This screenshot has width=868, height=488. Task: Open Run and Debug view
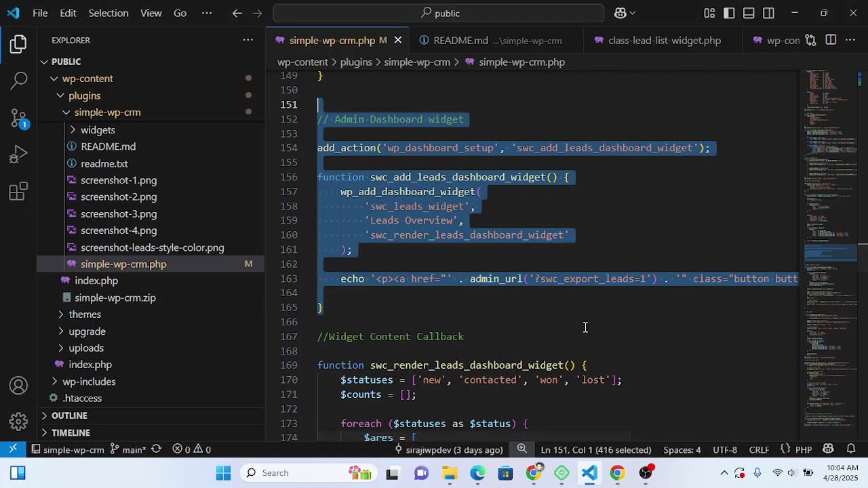click(18, 155)
